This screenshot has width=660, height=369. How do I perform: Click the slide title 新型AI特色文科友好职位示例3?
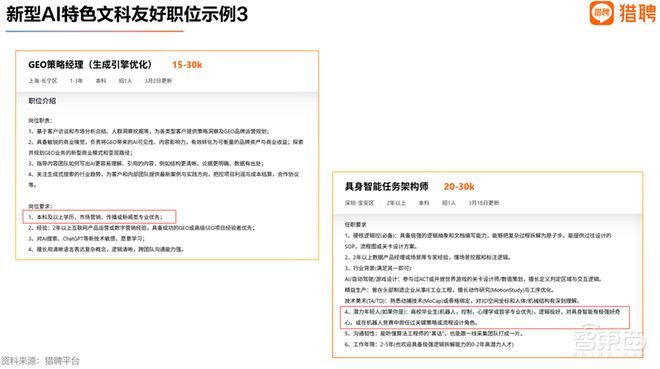tap(127, 14)
